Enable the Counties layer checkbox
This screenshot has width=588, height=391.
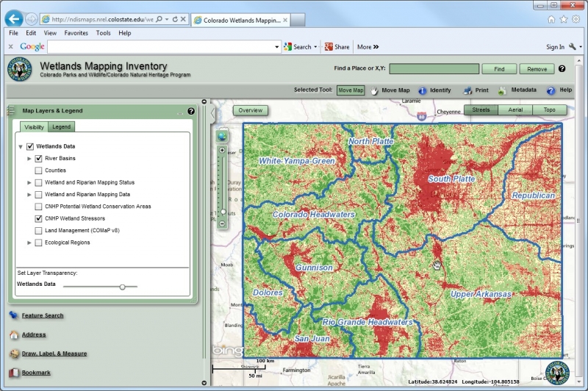click(x=38, y=171)
